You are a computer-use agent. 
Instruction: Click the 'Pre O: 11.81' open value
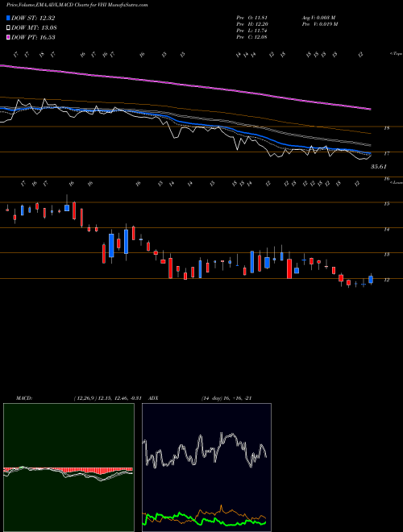point(252,18)
